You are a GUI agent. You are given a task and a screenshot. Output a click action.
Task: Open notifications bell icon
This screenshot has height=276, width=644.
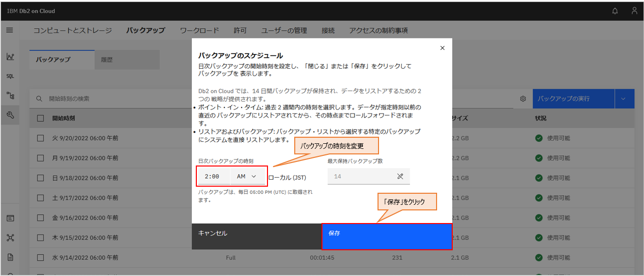click(x=615, y=11)
